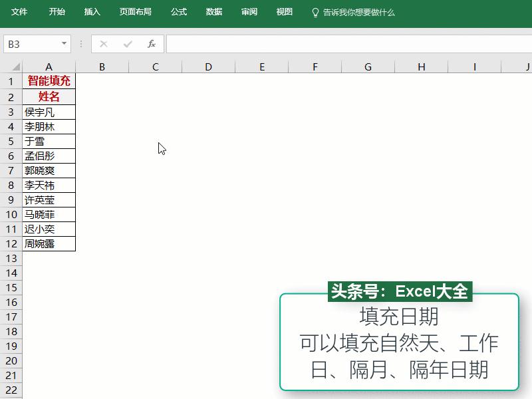Open the 数据 (Data) ribbon tab

213,11
